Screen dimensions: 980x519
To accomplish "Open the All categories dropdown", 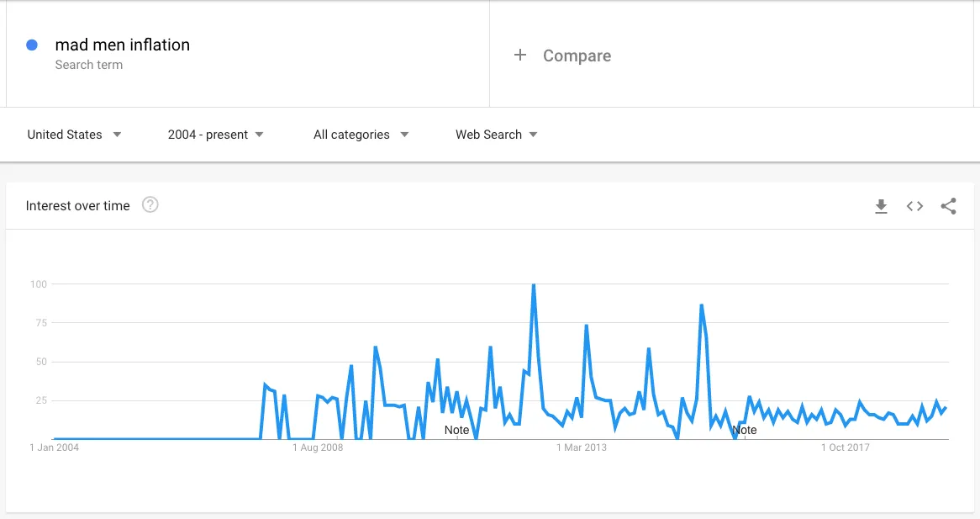I will coord(361,135).
